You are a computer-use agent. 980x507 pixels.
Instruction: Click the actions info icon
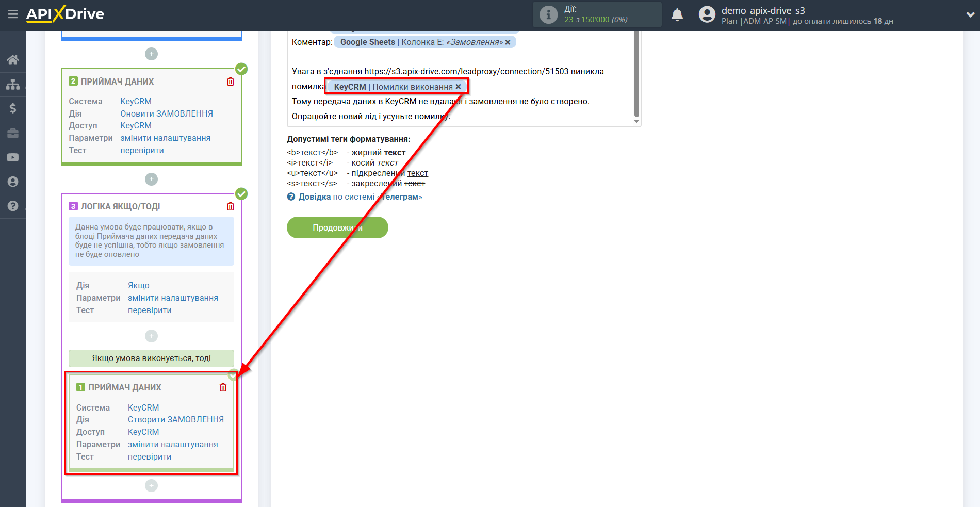[548, 14]
